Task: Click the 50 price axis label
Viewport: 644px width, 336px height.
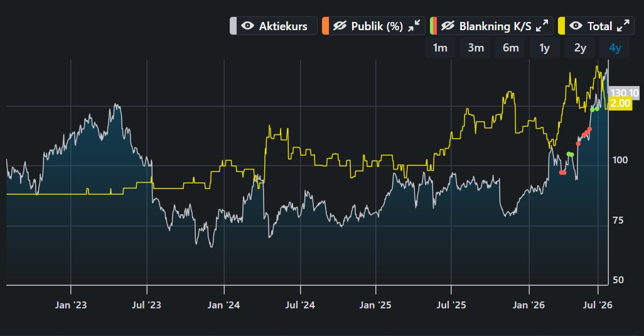Action: (618, 280)
